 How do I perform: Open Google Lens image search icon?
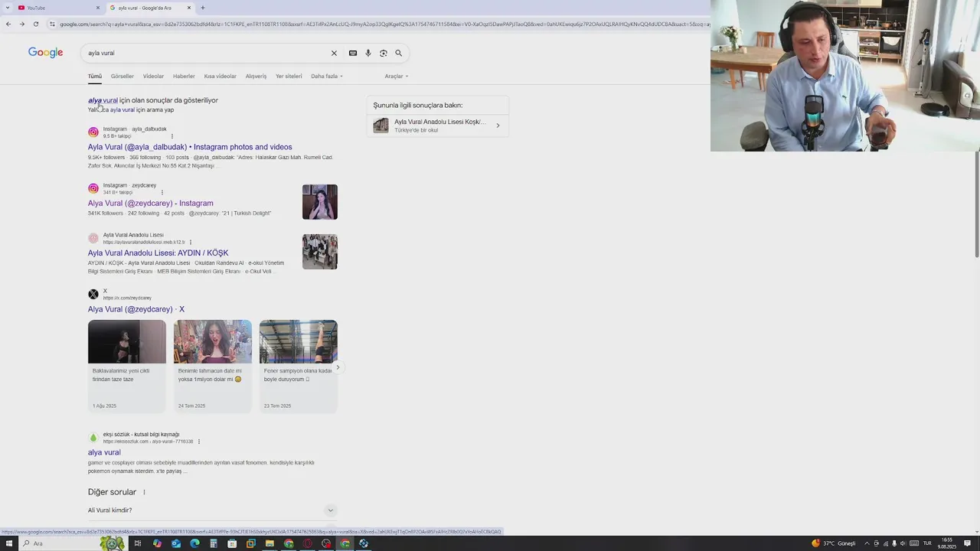click(x=384, y=53)
